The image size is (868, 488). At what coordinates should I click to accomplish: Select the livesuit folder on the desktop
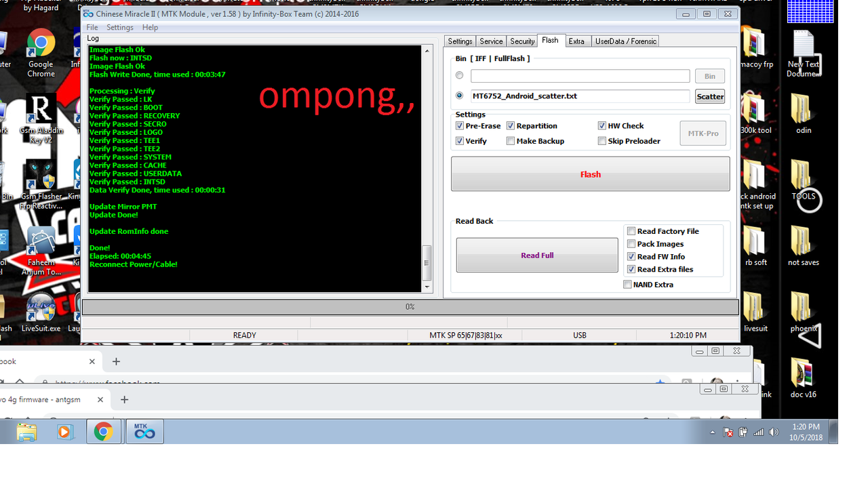coord(756,312)
